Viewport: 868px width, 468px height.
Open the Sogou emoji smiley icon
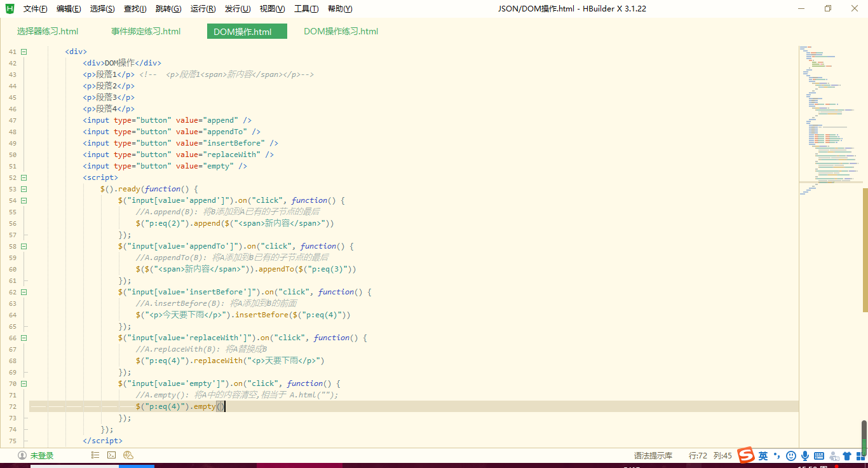coord(791,456)
